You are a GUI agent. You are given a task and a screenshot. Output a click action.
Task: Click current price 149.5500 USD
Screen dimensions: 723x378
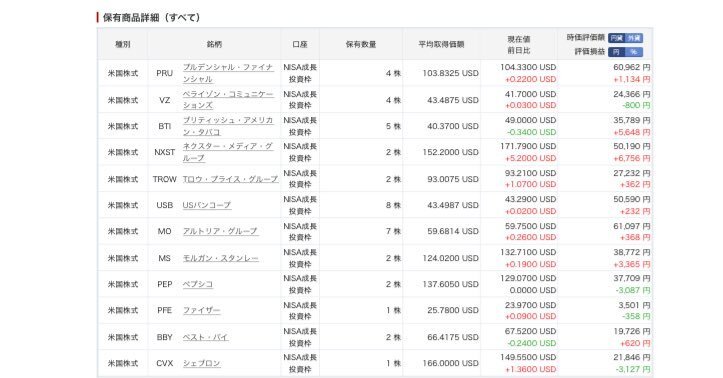(528, 357)
